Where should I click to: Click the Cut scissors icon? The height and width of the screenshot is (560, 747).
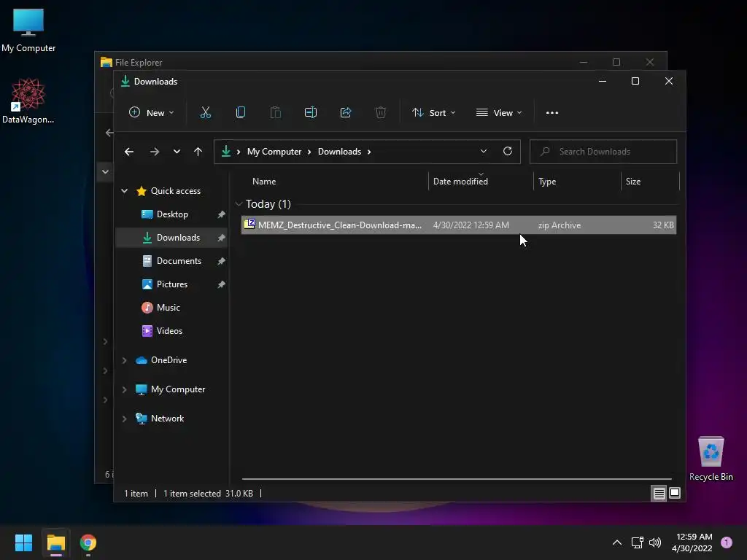(x=205, y=113)
